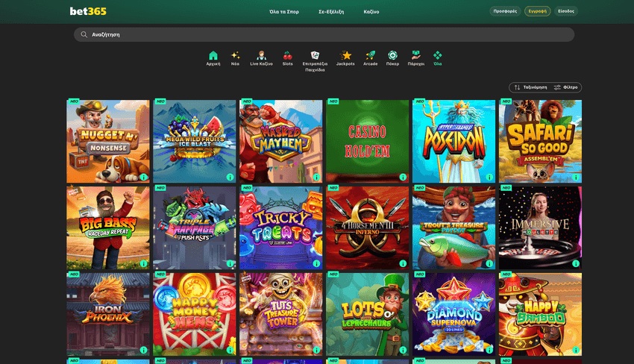
Task: Open the Φίλτρα filter options
Action: click(566, 87)
